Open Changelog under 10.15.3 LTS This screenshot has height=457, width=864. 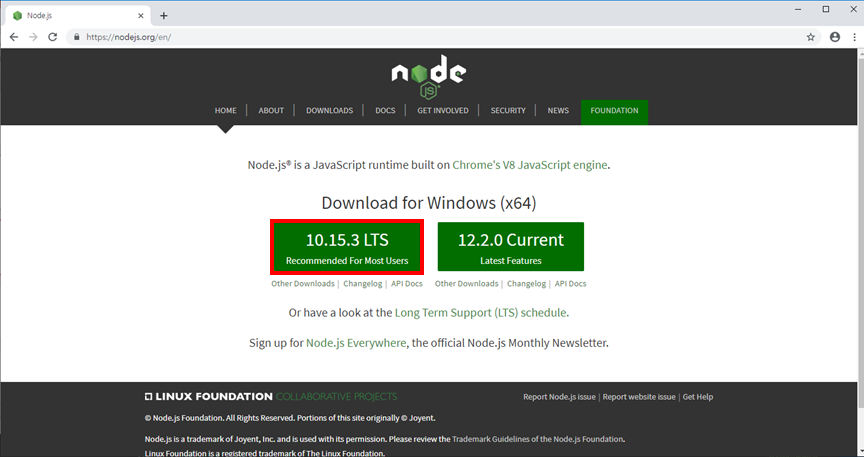coord(363,283)
